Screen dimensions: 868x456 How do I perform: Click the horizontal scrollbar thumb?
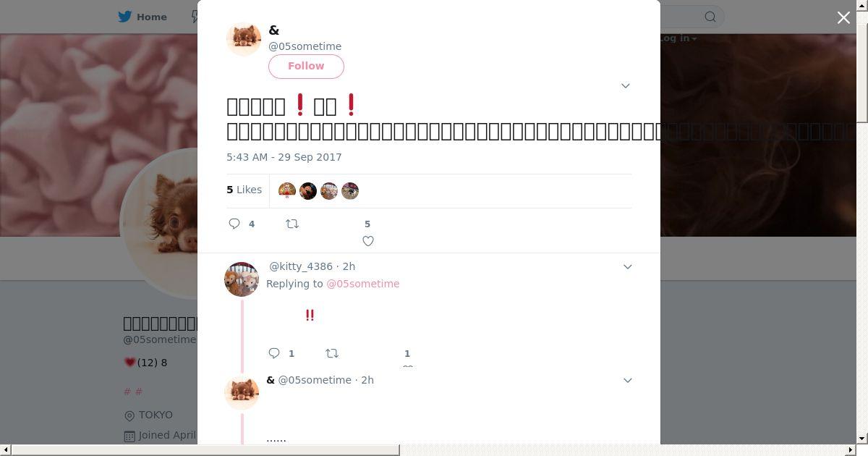click(x=206, y=450)
